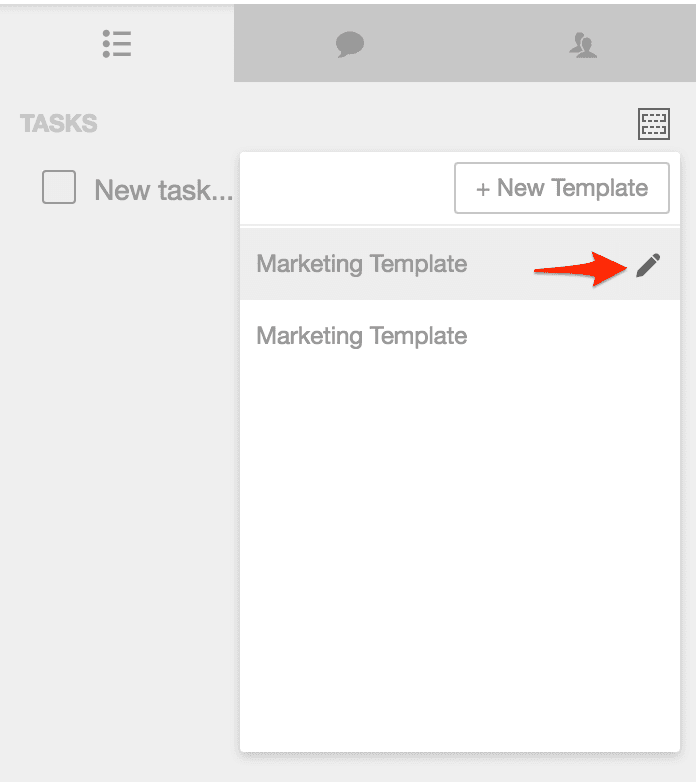This screenshot has width=696, height=782.
Task: Open the task list tab icon
Action: (117, 44)
